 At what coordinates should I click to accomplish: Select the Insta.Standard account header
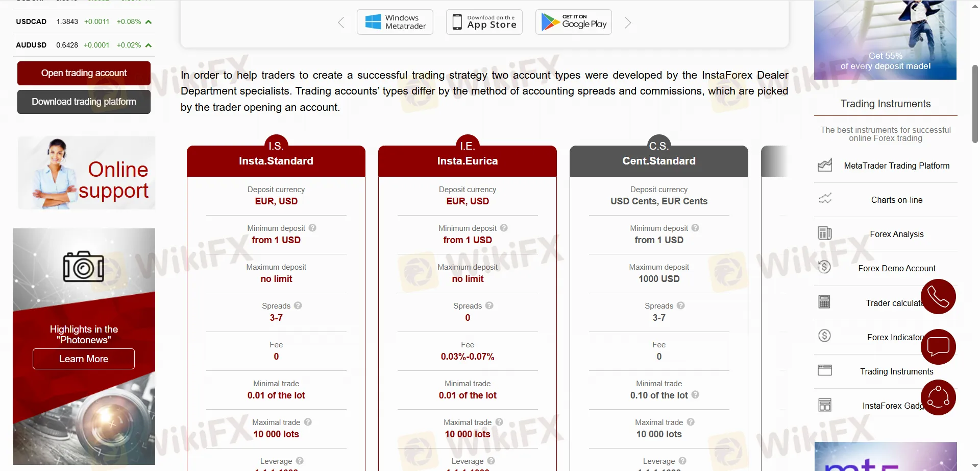276,161
